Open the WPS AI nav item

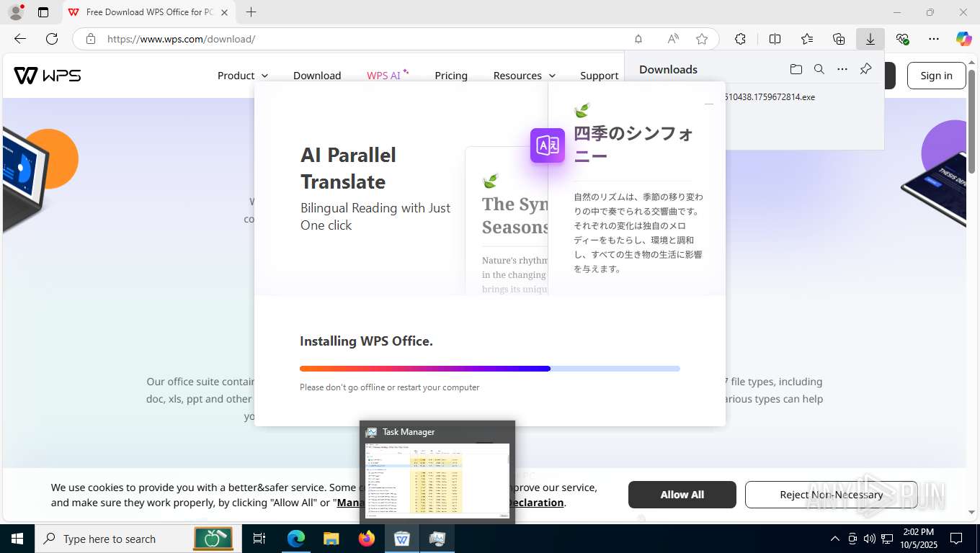click(x=388, y=75)
